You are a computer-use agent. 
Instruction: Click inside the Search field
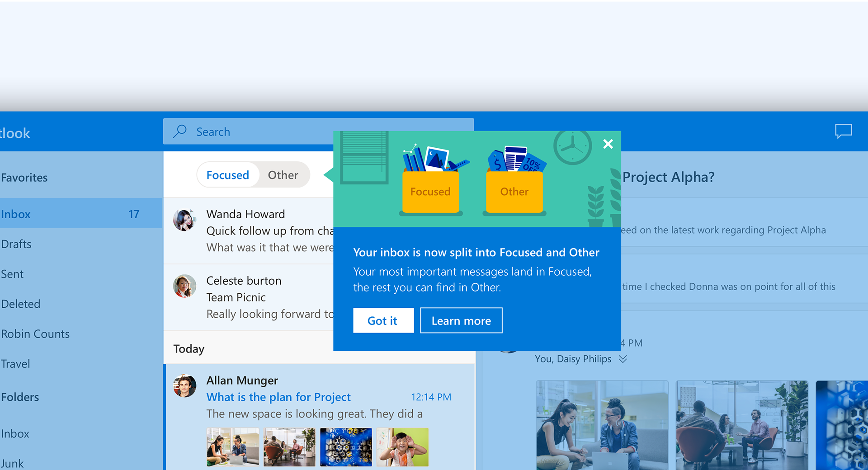[x=318, y=132]
